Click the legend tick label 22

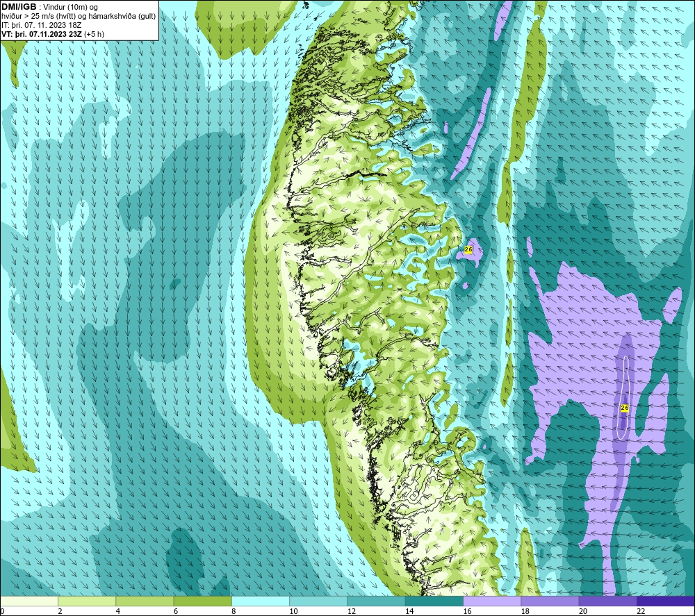641,611
